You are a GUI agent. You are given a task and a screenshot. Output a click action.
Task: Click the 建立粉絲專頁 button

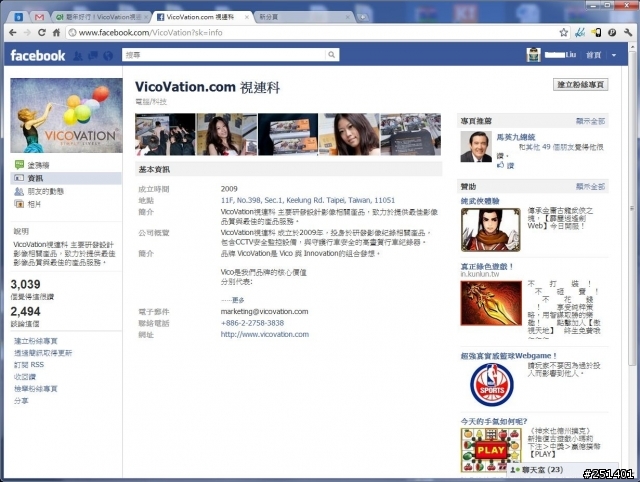tap(580, 84)
